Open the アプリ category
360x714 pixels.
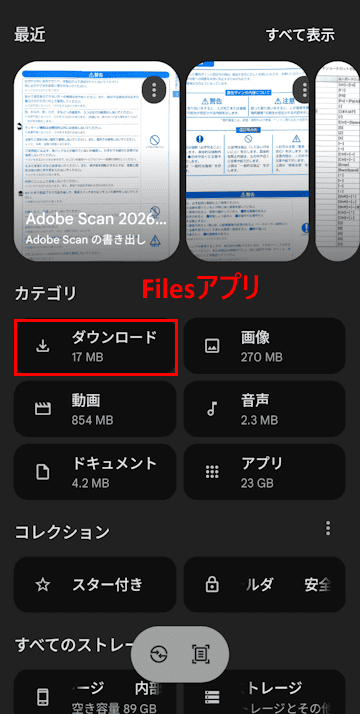(264, 472)
